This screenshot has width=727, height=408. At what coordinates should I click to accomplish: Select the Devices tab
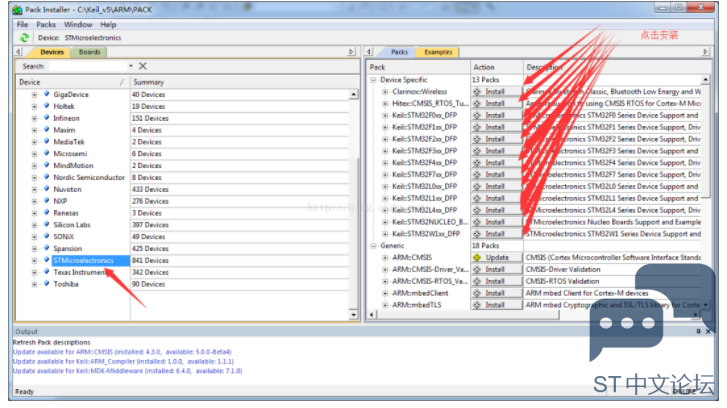tap(51, 52)
